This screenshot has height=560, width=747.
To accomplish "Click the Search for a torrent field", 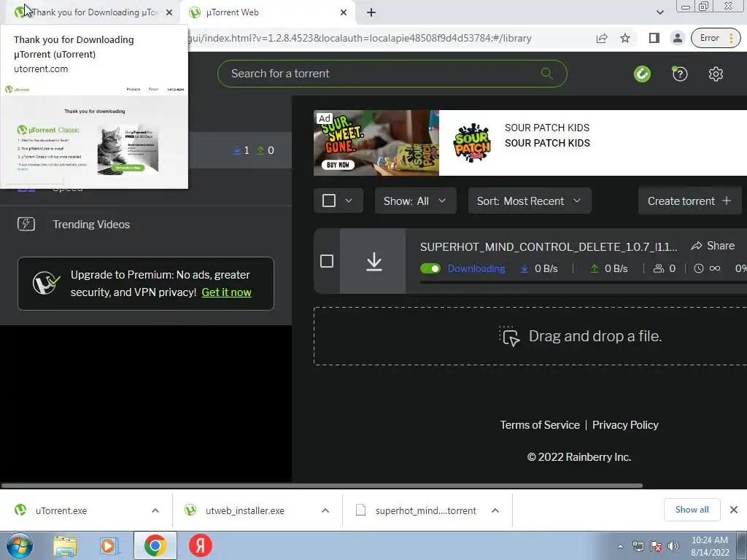I will click(x=392, y=74).
